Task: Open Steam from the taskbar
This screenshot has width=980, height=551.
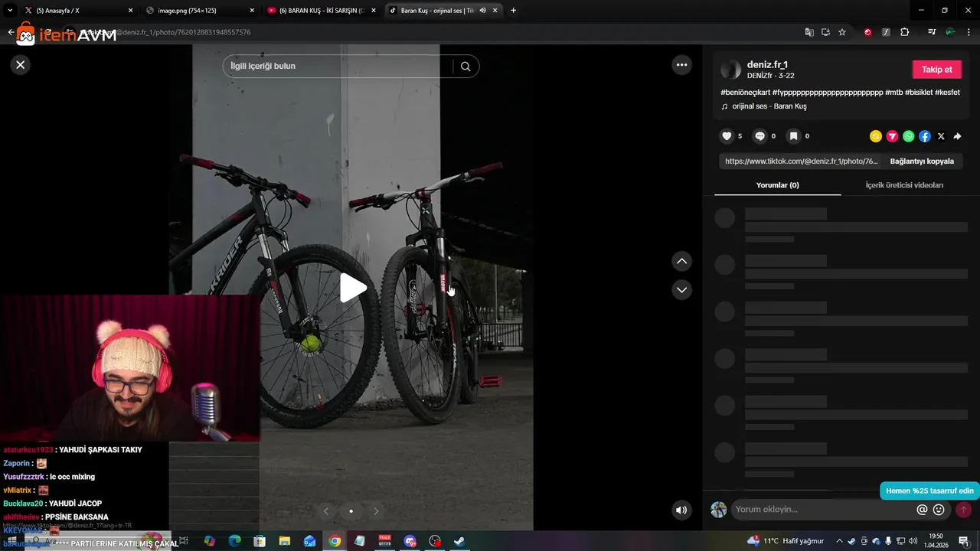Action: [459, 541]
